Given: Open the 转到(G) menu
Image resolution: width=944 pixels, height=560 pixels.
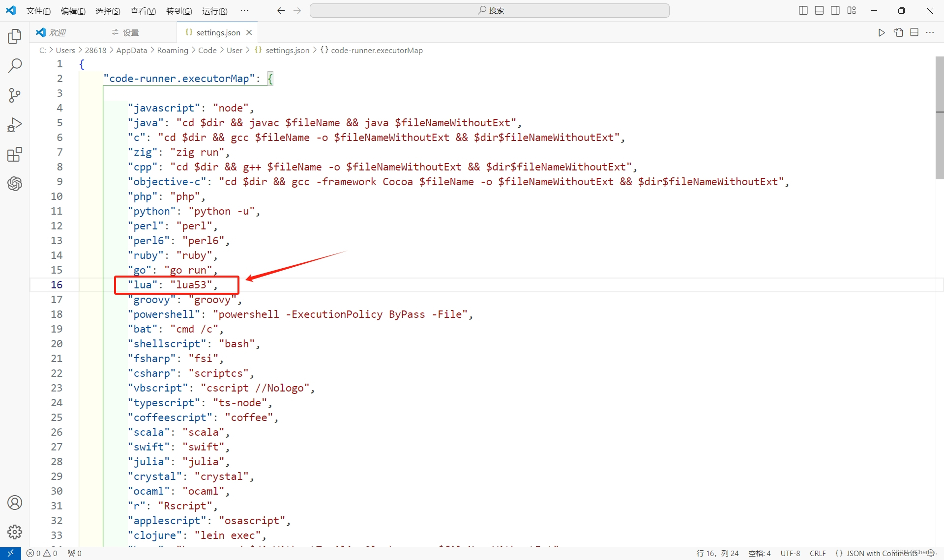Looking at the screenshot, I should (179, 11).
